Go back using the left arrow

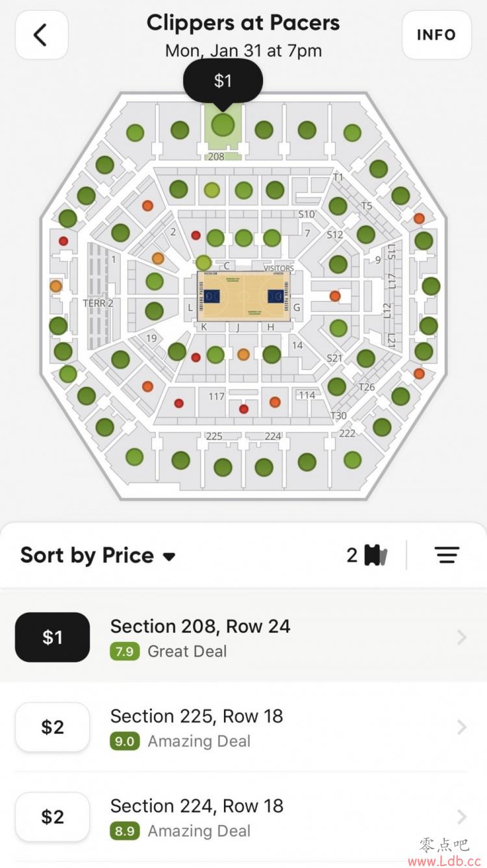(x=42, y=35)
